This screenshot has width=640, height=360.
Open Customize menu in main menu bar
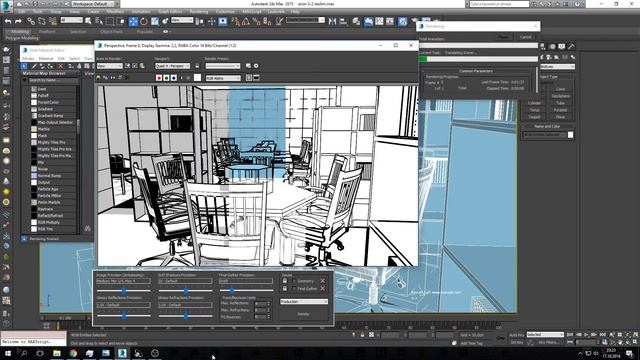(x=225, y=11)
